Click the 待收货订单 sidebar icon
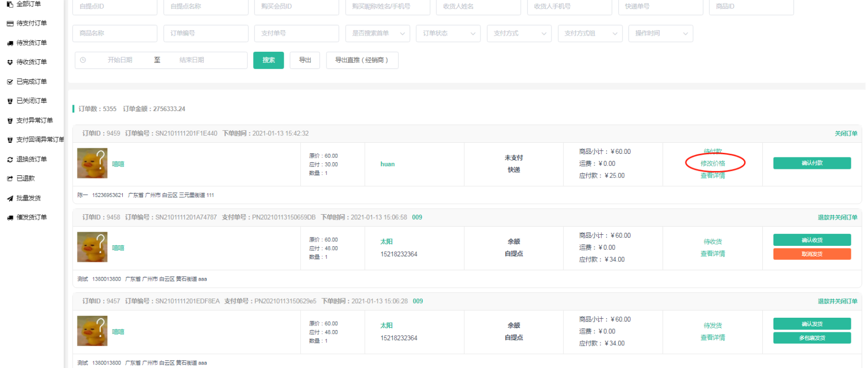Screen dimensions: 868x368 click(x=10, y=62)
